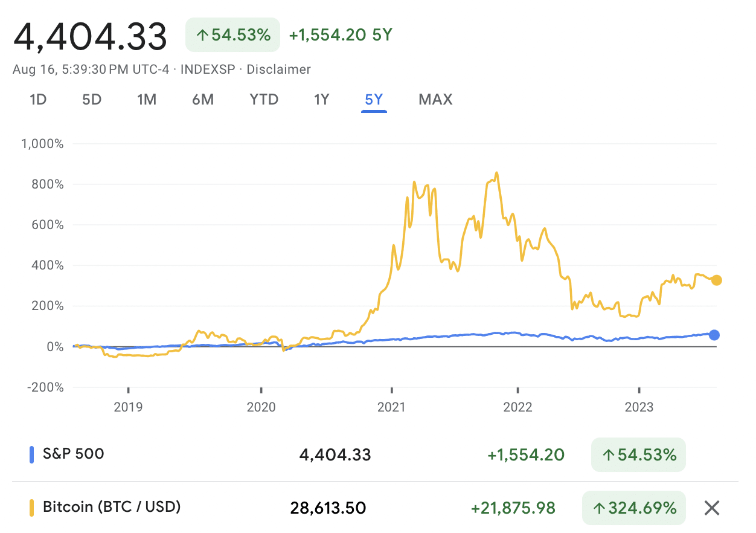Image resolution: width=756 pixels, height=533 pixels.
Task: Click the yellow Bitcoin endpoint dot on chart
Action: pos(717,280)
